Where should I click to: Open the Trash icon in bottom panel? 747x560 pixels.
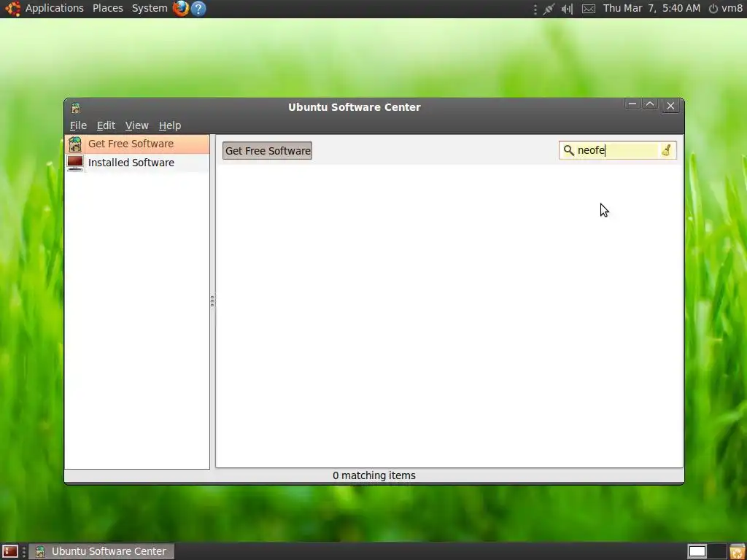click(737, 551)
